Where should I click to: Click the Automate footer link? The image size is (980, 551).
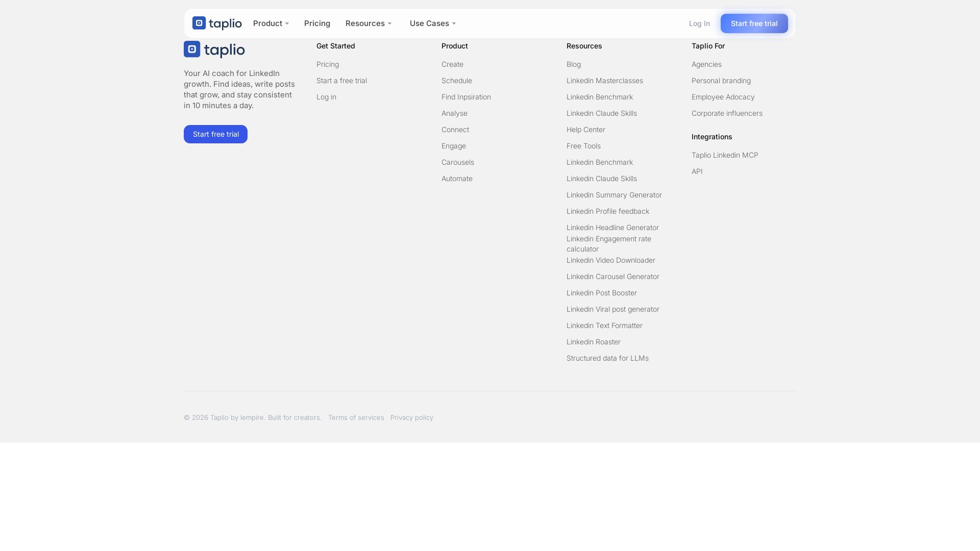[457, 179]
